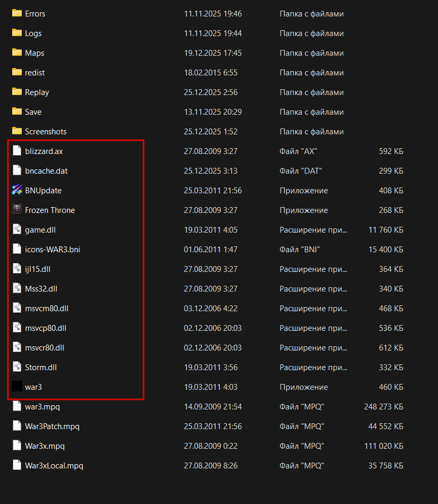Click the msvcp80.dll file icon

pos(16,327)
